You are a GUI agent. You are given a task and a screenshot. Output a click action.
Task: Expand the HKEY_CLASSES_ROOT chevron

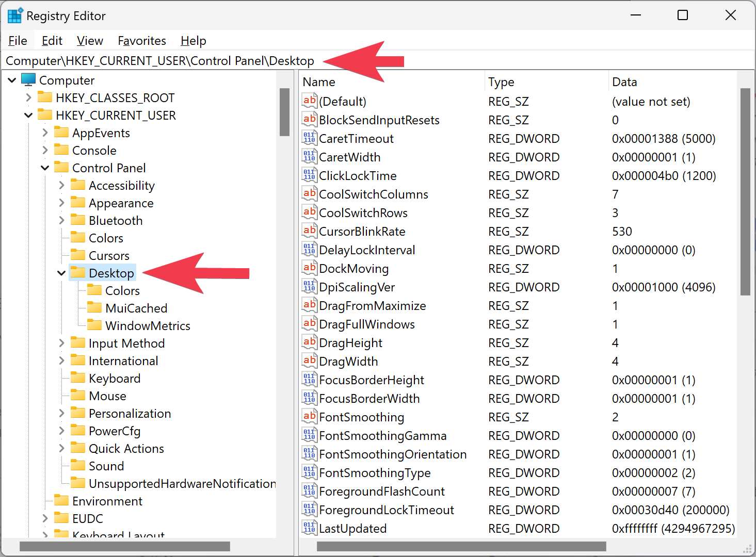click(x=28, y=97)
